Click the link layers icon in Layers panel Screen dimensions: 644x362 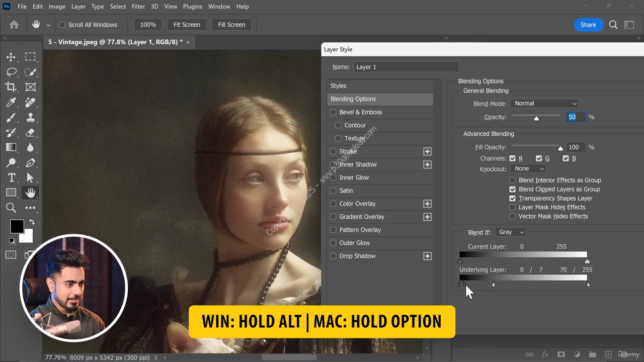[529, 354]
